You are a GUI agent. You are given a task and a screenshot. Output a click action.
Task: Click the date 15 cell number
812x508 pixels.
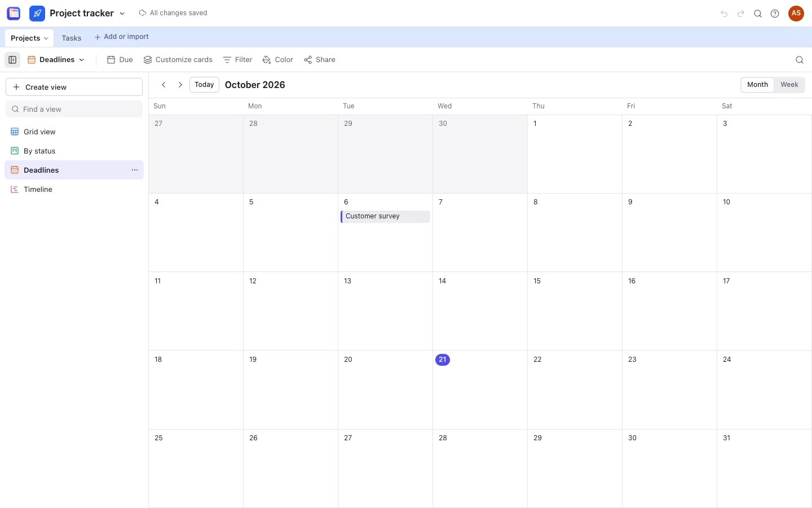(x=537, y=281)
